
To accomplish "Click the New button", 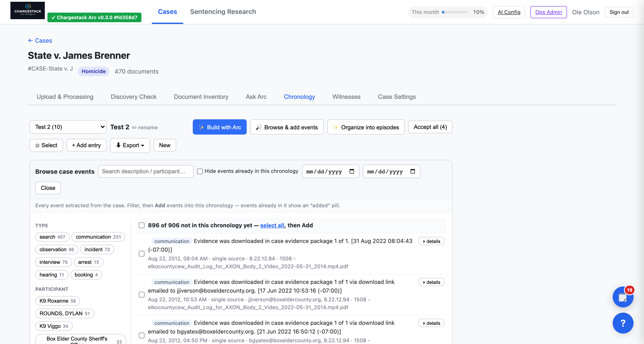I will [165, 145].
